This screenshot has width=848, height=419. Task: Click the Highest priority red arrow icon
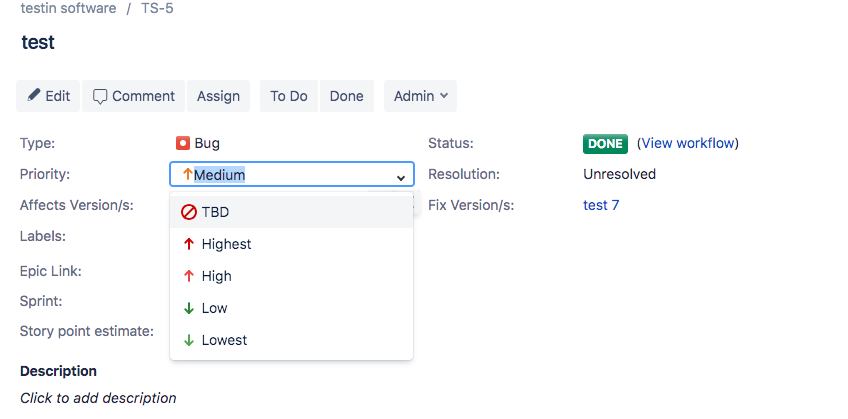coord(188,244)
